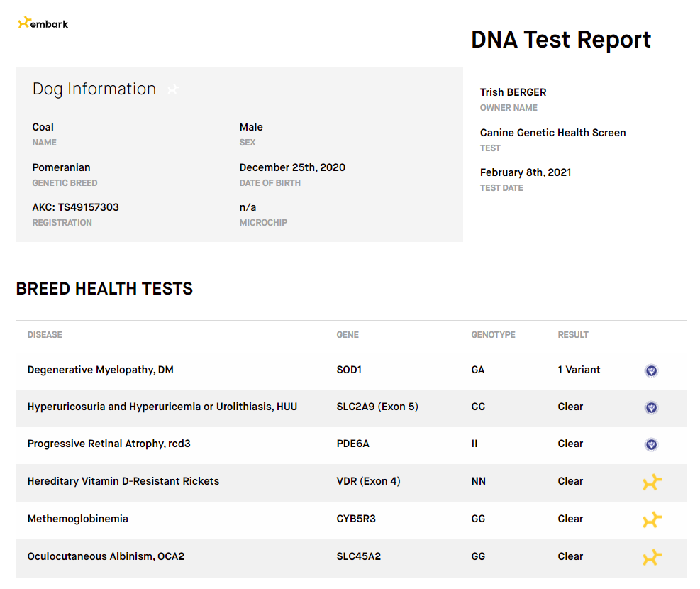Click the AKC: TS49157303 registration number
This screenshot has height=589, width=700.
tap(75, 207)
